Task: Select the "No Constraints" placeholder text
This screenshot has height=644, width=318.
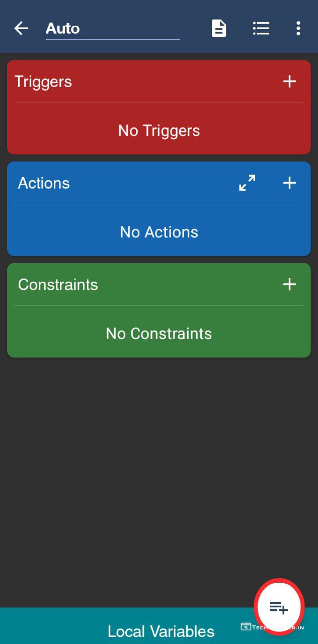Action: 159,334
